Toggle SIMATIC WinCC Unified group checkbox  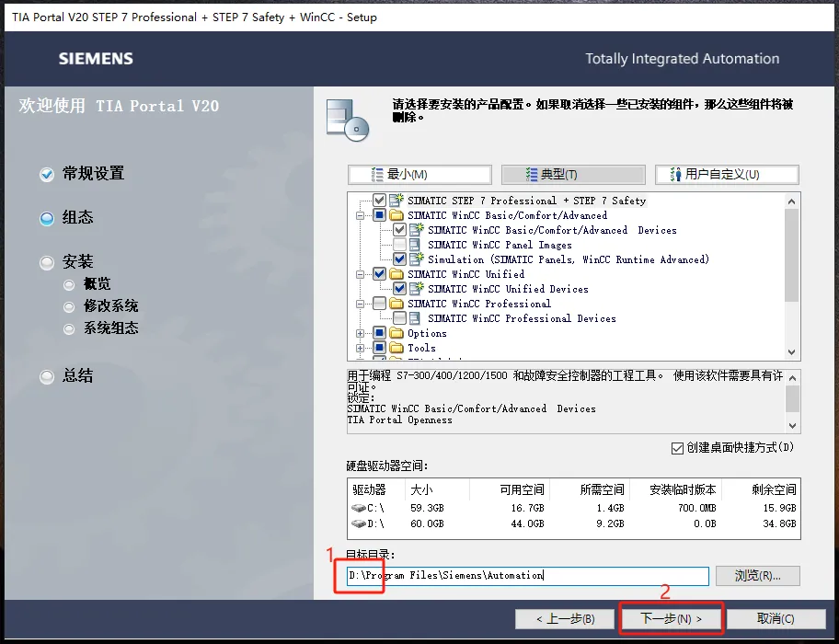(379, 274)
